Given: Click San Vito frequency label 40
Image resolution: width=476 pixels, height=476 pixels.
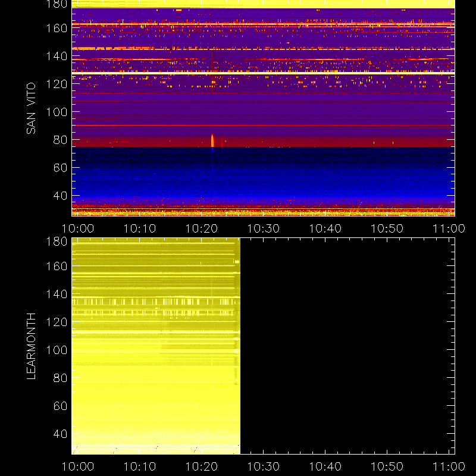Looking at the screenshot, I should [x=61, y=196].
